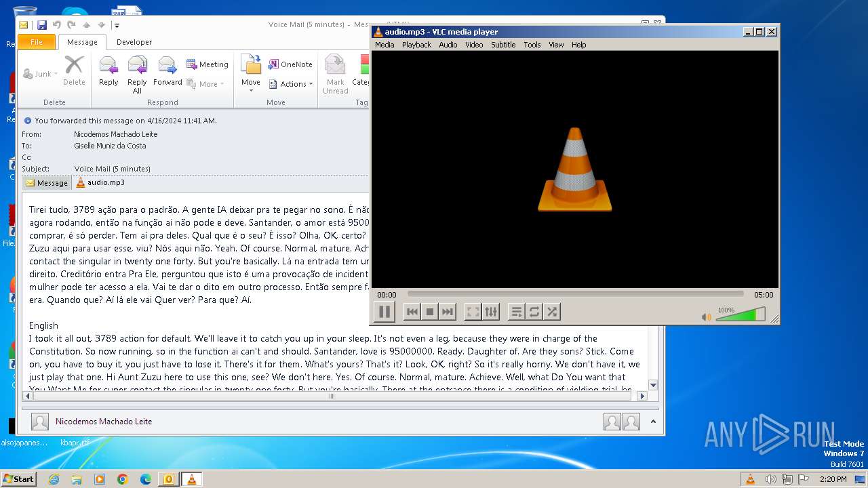
Task: Open VLC Video menu
Action: click(x=474, y=45)
